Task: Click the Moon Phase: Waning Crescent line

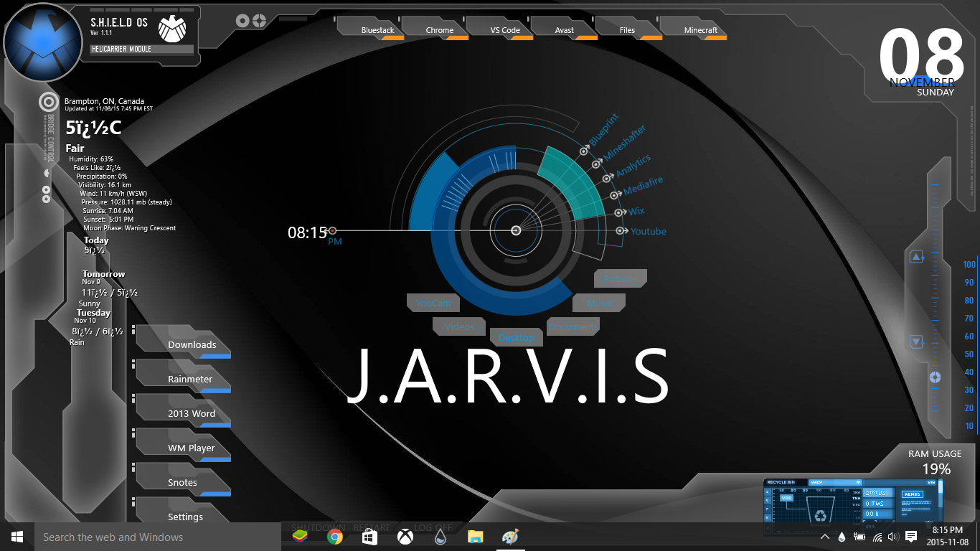Action: 129,228
